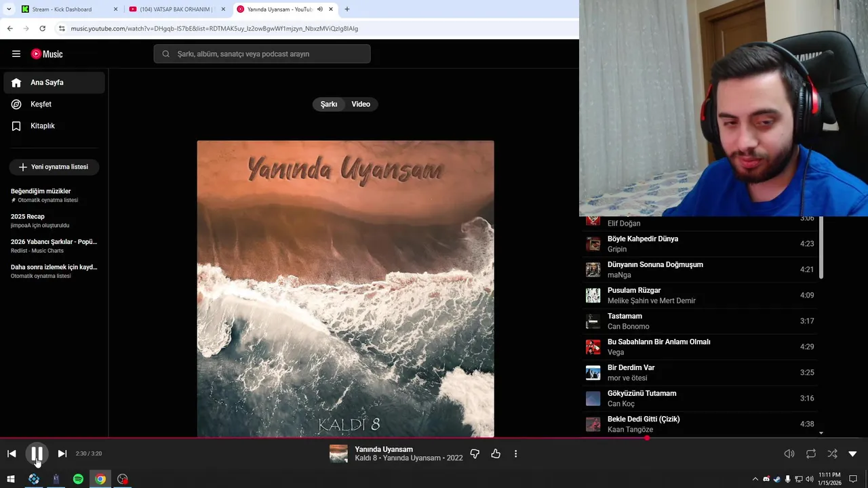Click the player bar volume icon
The image size is (868, 488).
tap(789, 453)
